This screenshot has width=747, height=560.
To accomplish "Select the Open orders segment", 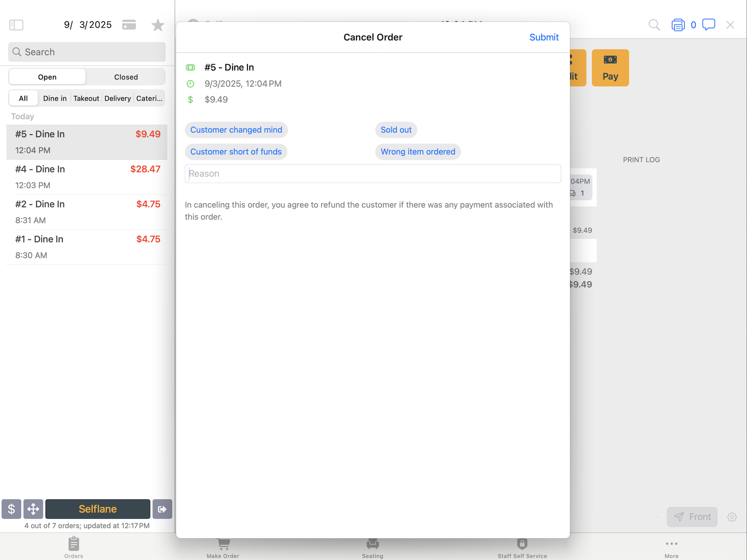I will [47, 77].
